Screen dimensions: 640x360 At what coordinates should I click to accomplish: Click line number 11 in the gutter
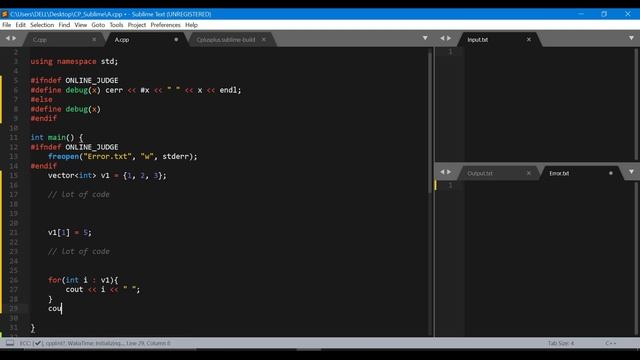14,138
